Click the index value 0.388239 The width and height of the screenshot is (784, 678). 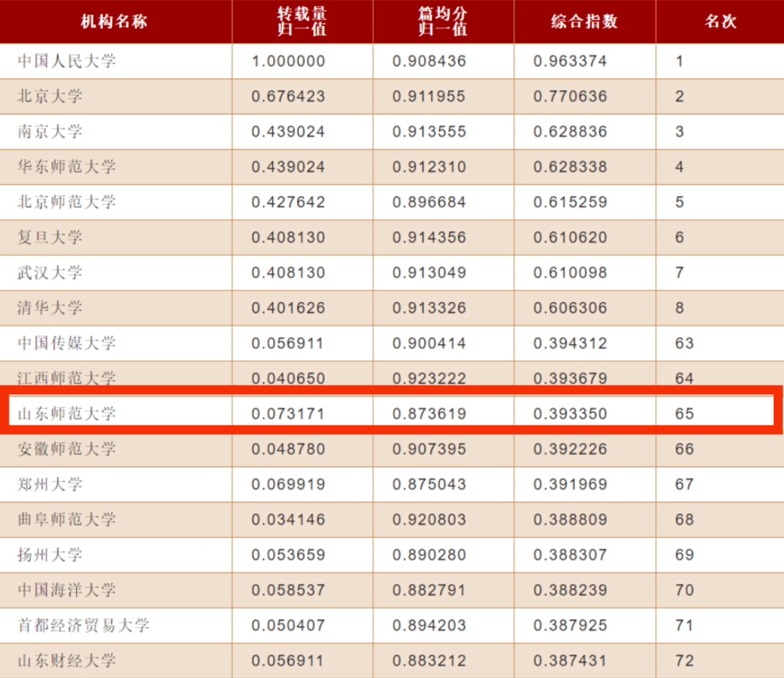[571, 590]
